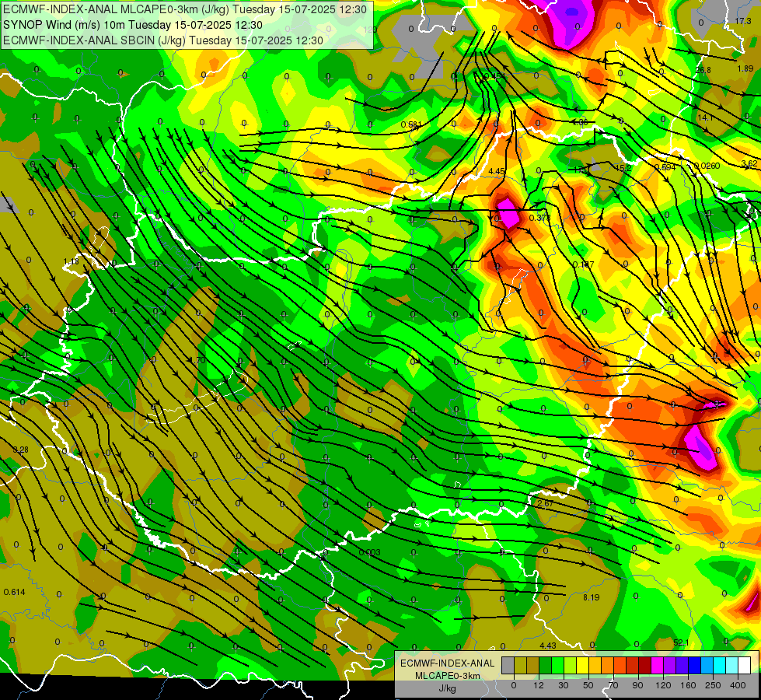Click the 15.2 value on map
Screen dimensions: 761x700
tap(623, 168)
